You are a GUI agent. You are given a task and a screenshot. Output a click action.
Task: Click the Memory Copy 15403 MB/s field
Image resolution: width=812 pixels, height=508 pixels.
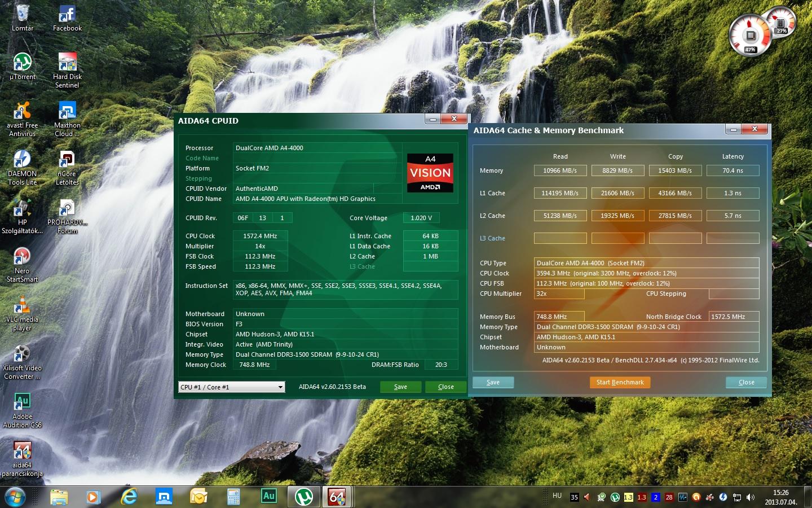[675, 170]
